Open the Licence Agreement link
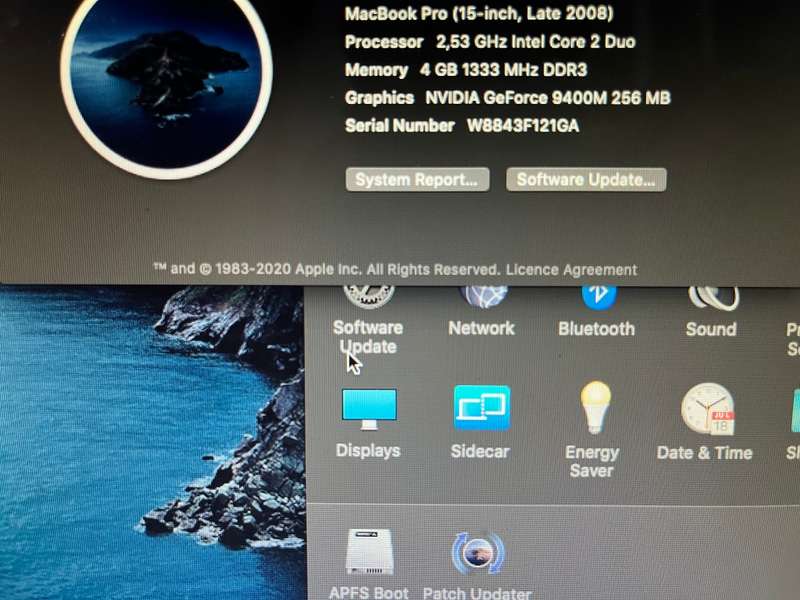Image resolution: width=800 pixels, height=600 pixels. (571, 269)
